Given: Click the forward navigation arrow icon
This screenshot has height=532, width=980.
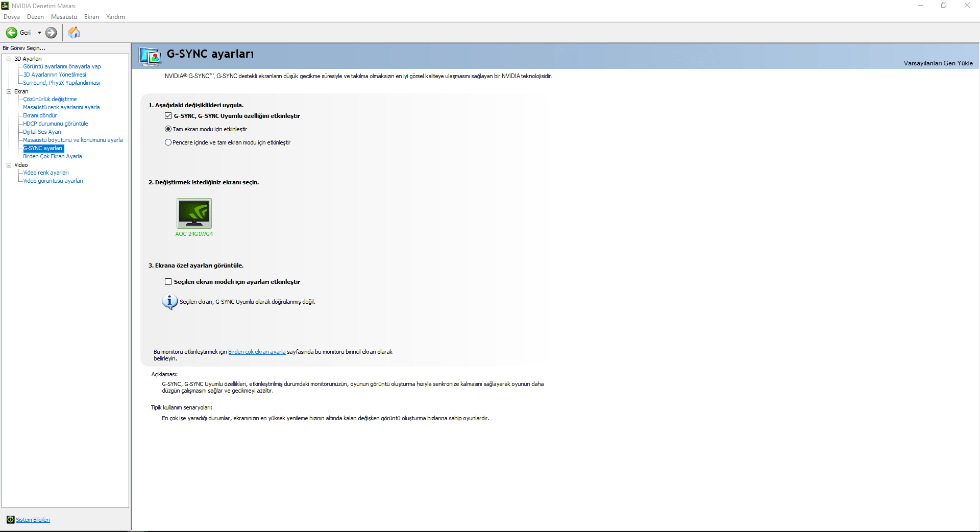Looking at the screenshot, I should tap(51, 33).
